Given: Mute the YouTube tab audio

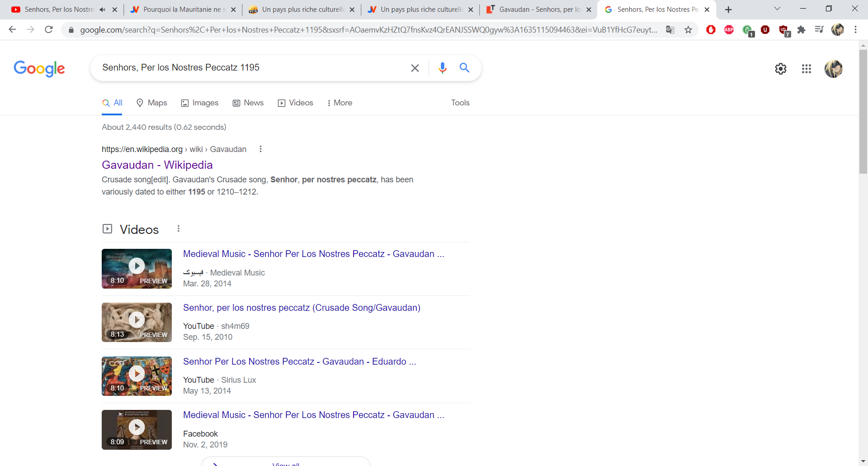Looking at the screenshot, I should coord(103,10).
